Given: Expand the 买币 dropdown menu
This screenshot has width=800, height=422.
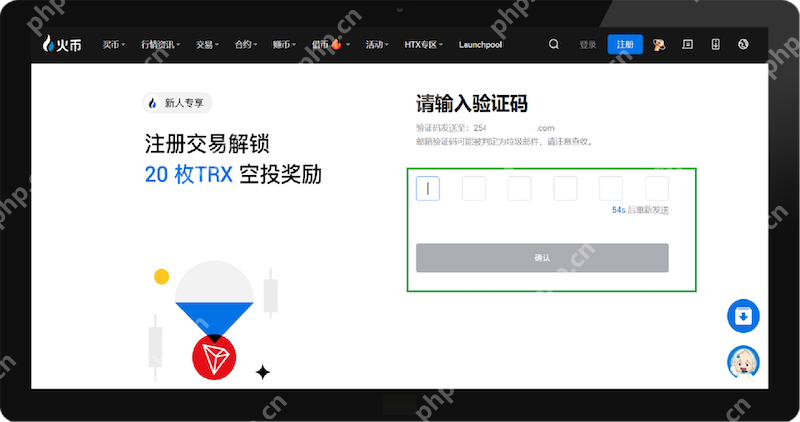Looking at the screenshot, I should tap(114, 45).
